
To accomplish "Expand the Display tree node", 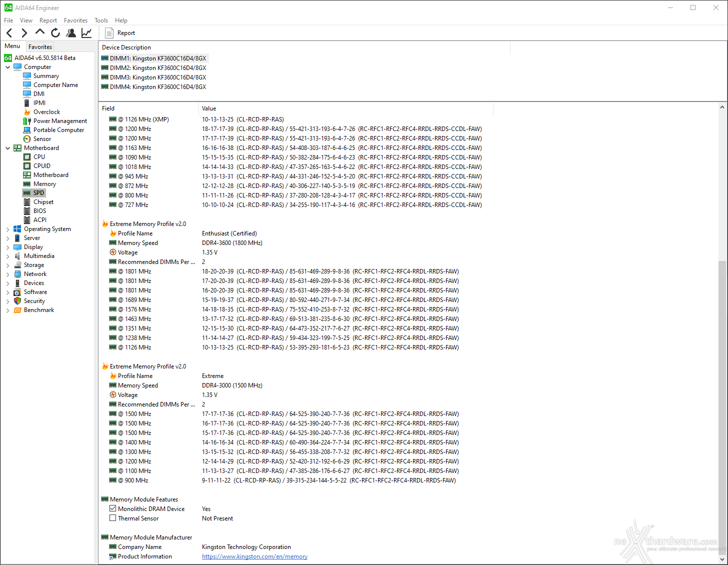I will coord(7,247).
